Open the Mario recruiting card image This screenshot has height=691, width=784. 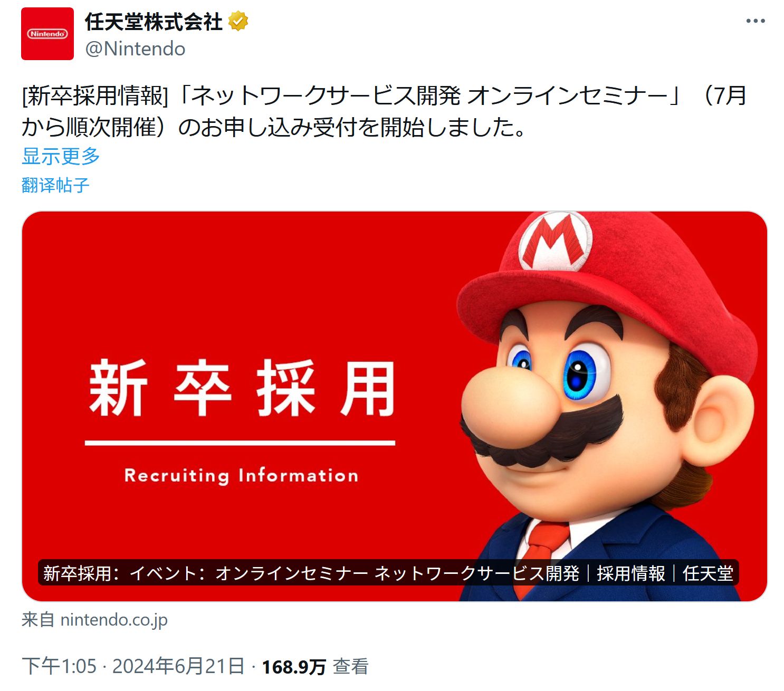tap(394, 406)
